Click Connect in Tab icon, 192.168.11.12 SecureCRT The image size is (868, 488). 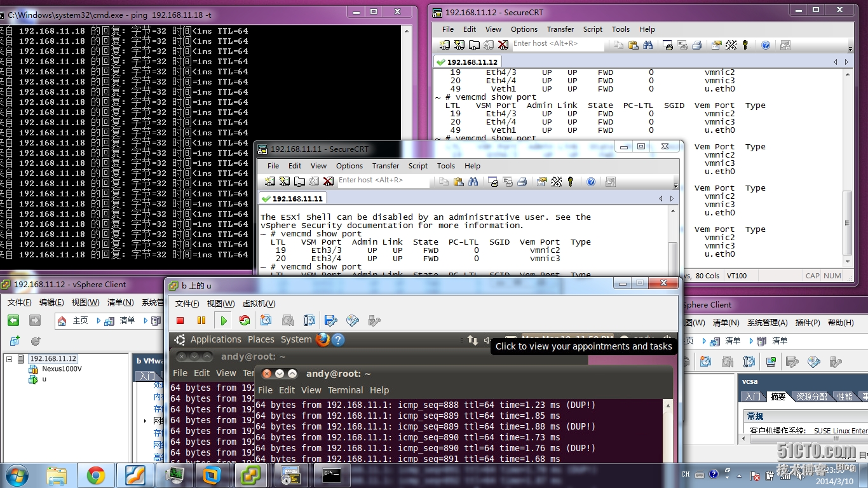pyautogui.click(x=474, y=45)
